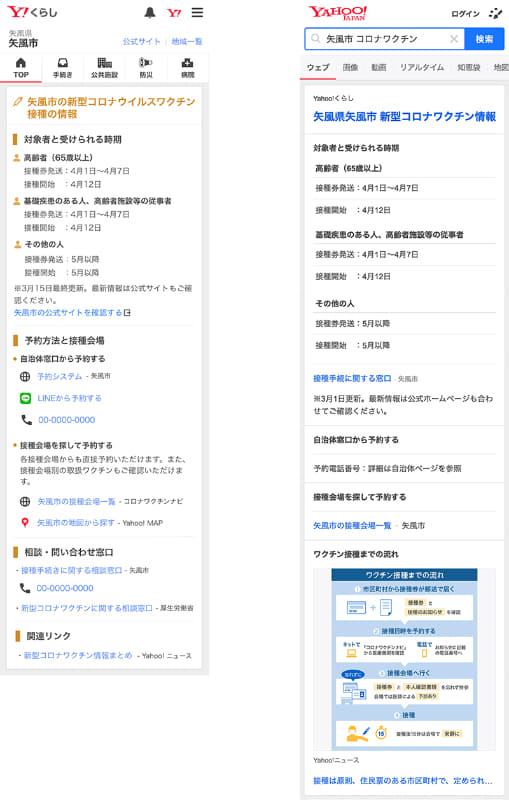Click phone icon under 自治体窓口から予約する
This screenshot has height=800, width=509.
pos(26,419)
